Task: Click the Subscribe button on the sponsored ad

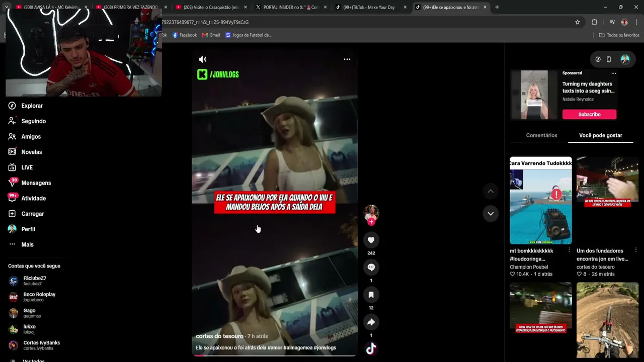Action: pyautogui.click(x=589, y=114)
